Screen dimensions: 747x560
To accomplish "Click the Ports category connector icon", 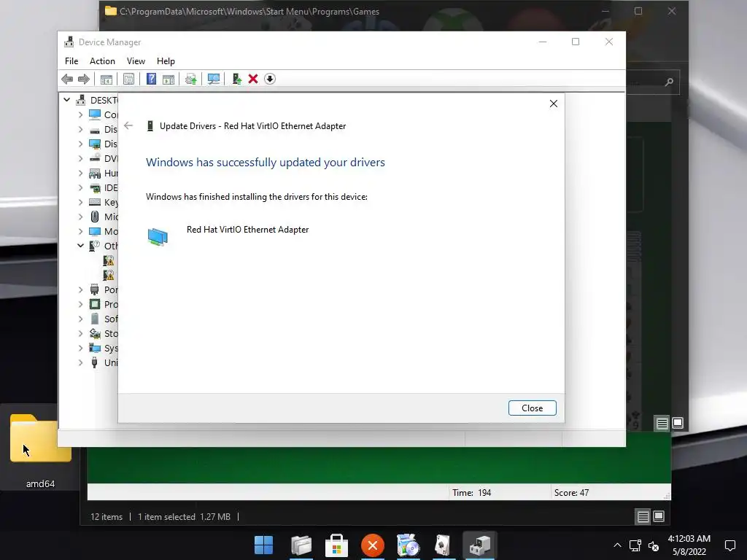I will click(x=95, y=290).
